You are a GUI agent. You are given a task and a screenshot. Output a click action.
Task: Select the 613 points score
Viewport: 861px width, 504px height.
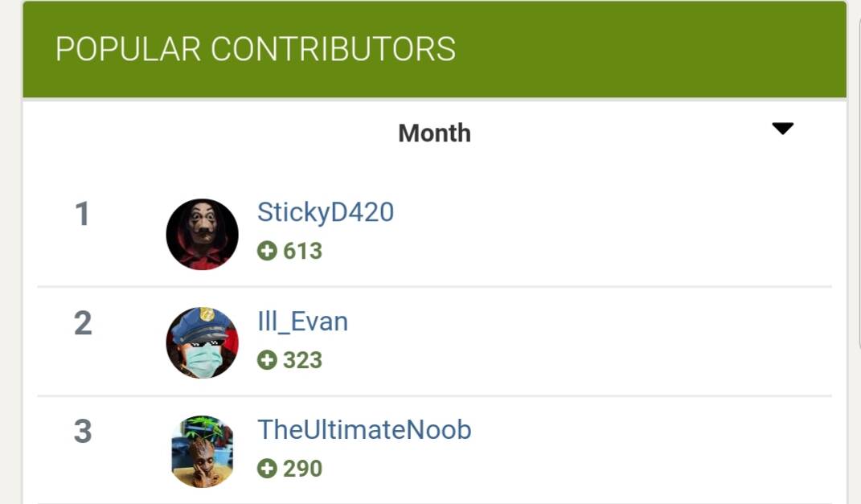click(x=302, y=251)
